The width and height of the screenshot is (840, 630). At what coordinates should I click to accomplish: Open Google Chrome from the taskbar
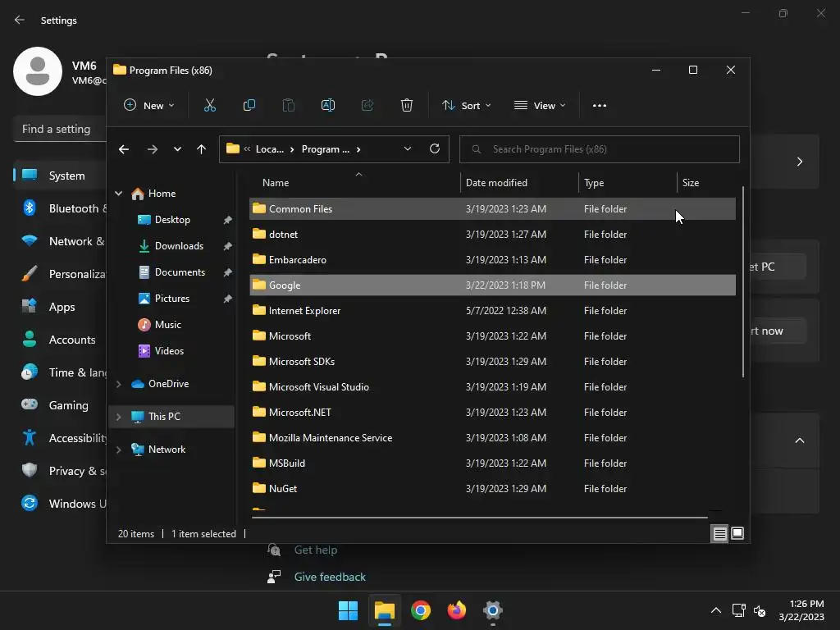tap(421, 610)
